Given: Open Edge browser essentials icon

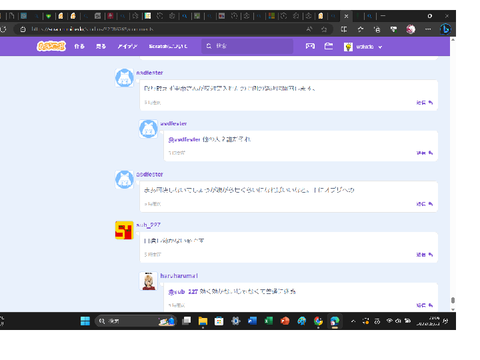Looking at the screenshot, I should click(x=394, y=29).
